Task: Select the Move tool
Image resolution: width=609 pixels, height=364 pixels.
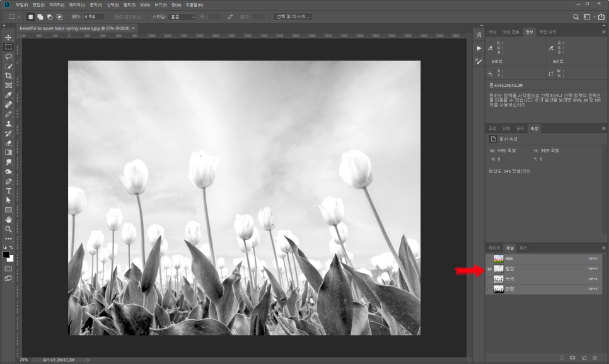Action: click(x=9, y=37)
